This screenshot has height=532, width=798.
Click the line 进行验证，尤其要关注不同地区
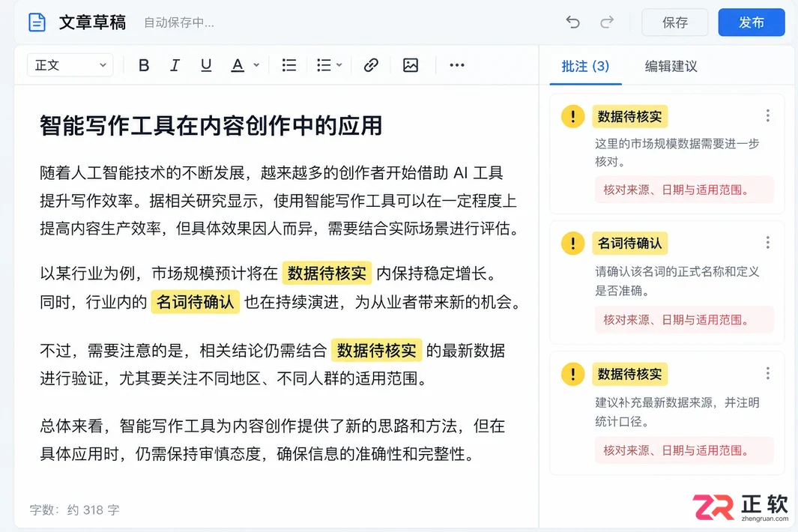pos(234,378)
